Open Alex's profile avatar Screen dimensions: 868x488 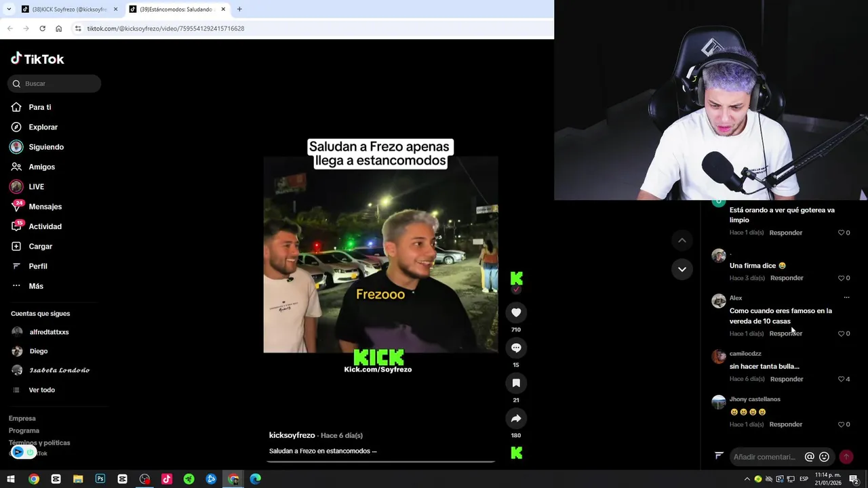pos(719,301)
